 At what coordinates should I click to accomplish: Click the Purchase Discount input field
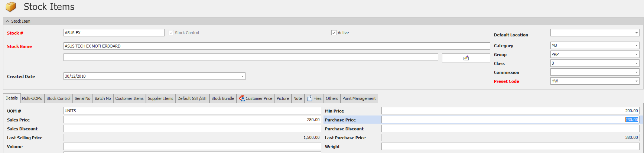[x=510, y=128]
